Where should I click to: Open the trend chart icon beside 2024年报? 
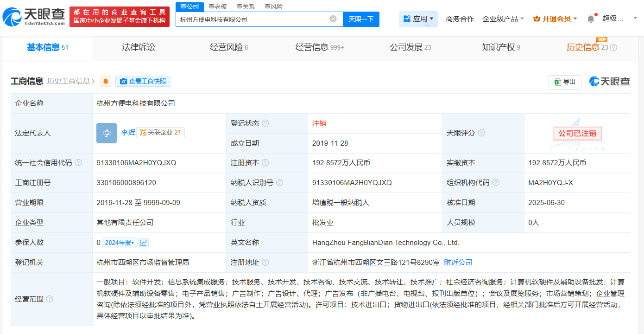coord(144,243)
